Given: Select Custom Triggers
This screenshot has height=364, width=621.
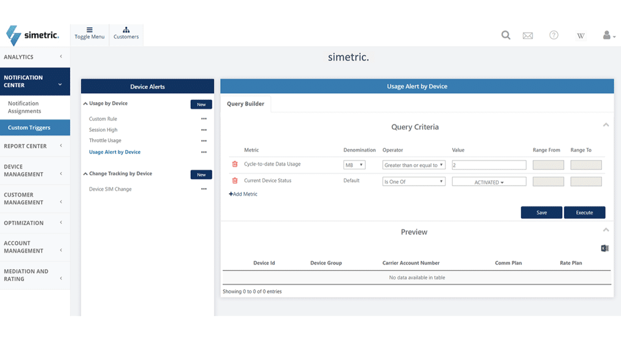Looking at the screenshot, I should point(35,127).
